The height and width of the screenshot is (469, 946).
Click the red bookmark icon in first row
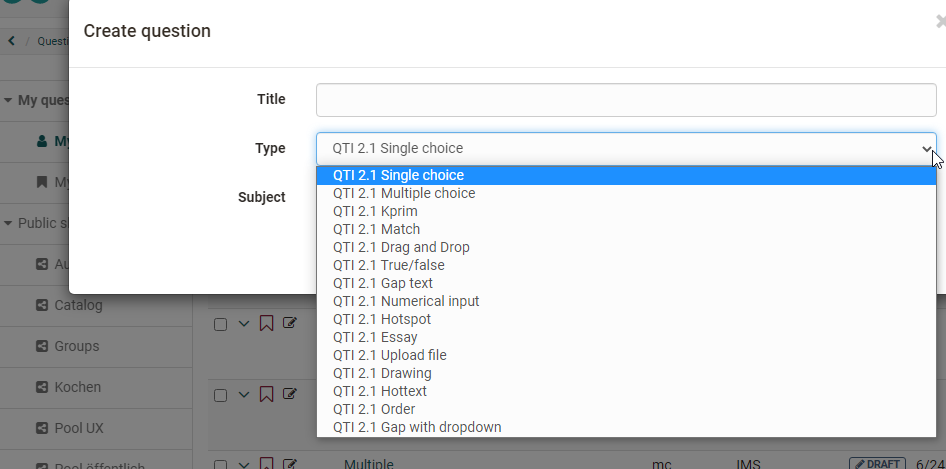[x=266, y=323]
